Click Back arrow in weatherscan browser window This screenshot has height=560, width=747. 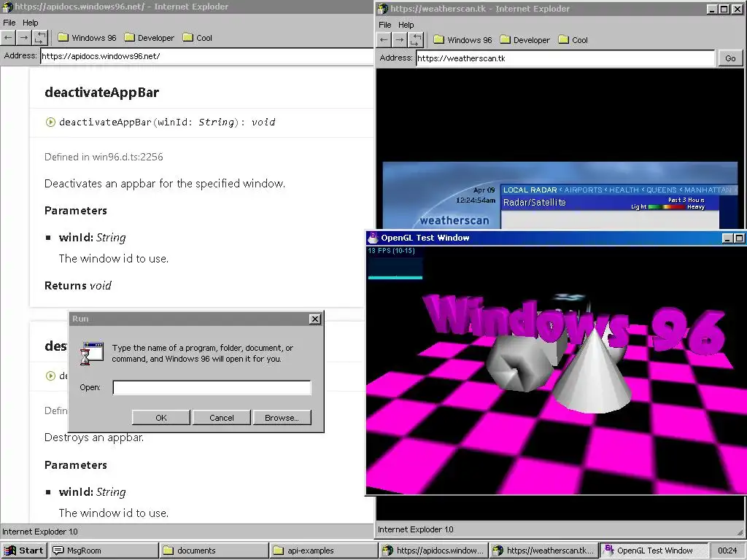(384, 40)
